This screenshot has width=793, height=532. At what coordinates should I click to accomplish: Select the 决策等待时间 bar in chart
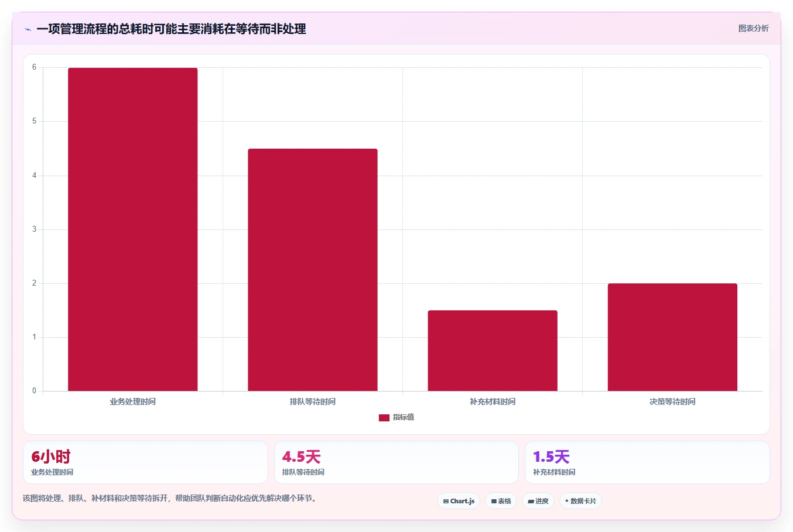pyautogui.click(x=672, y=337)
